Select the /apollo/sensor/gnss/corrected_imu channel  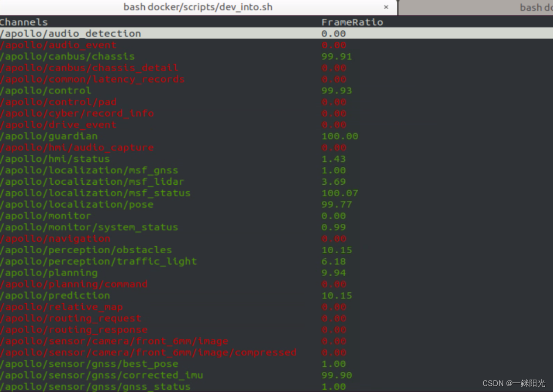click(102, 375)
